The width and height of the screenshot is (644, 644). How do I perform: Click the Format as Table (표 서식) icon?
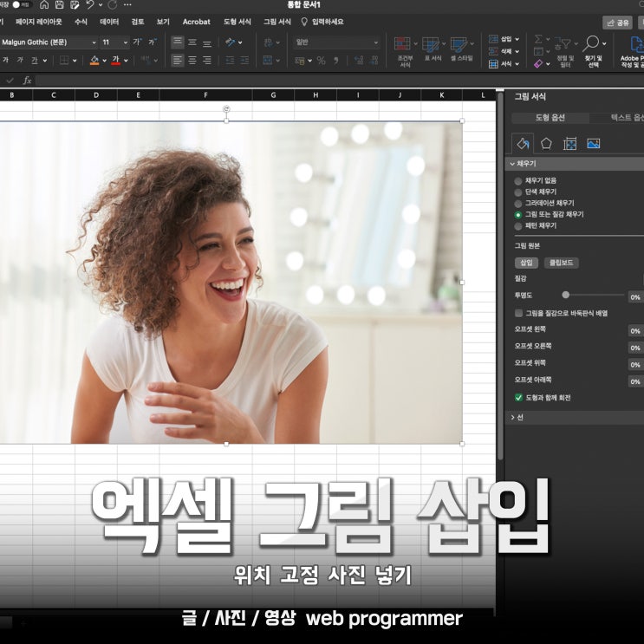pos(431,44)
